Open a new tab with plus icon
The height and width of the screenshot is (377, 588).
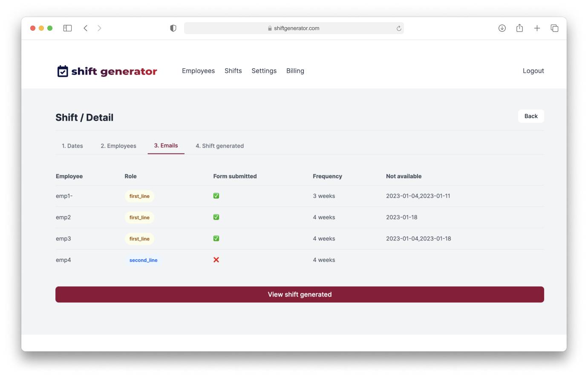tap(537, 28)
